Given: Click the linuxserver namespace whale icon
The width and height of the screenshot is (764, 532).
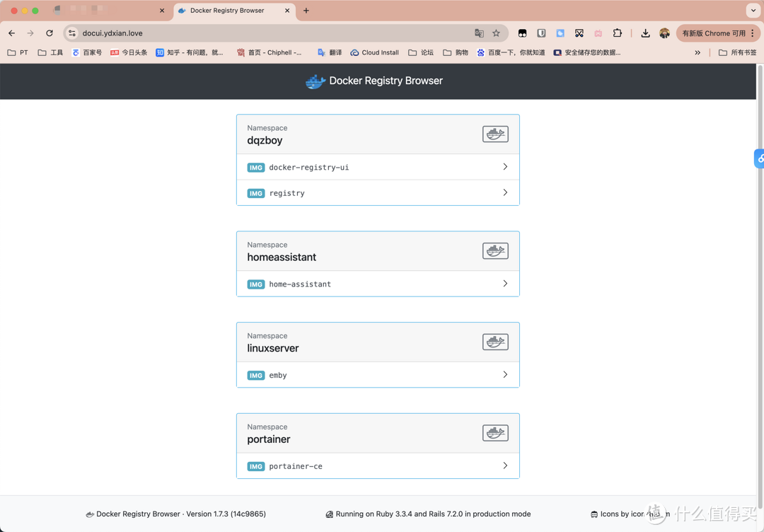Looking at the screenshot, I should pos(495,342).
